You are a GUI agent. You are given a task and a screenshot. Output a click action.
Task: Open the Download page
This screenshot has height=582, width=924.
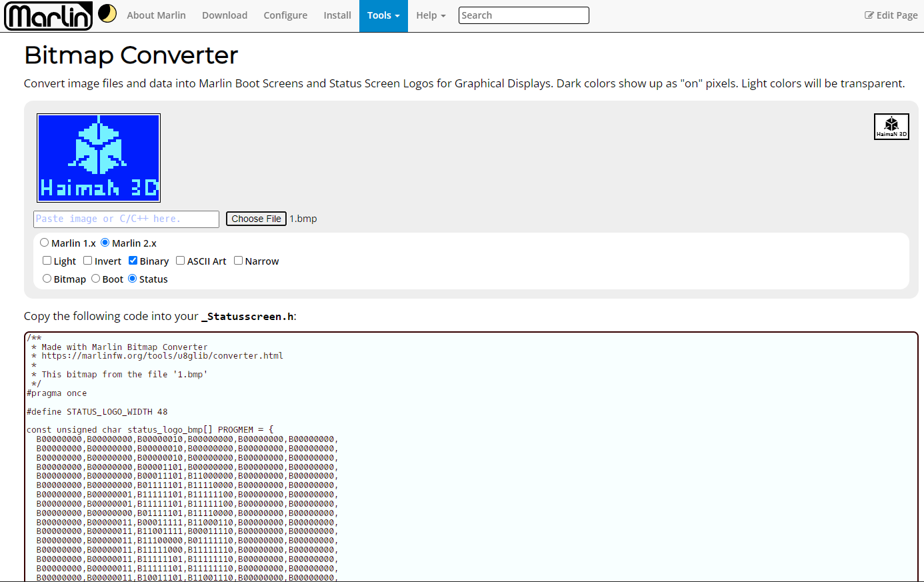[x=225, y=15]
